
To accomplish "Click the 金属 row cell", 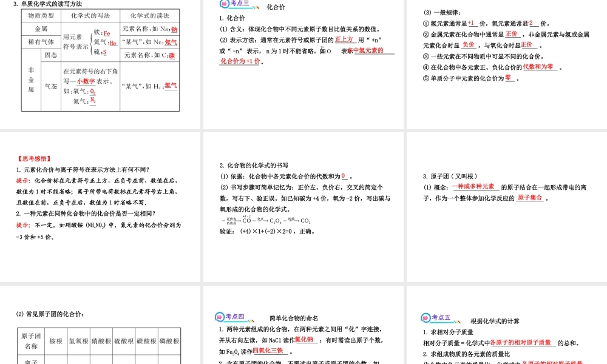I will [41, 29].
